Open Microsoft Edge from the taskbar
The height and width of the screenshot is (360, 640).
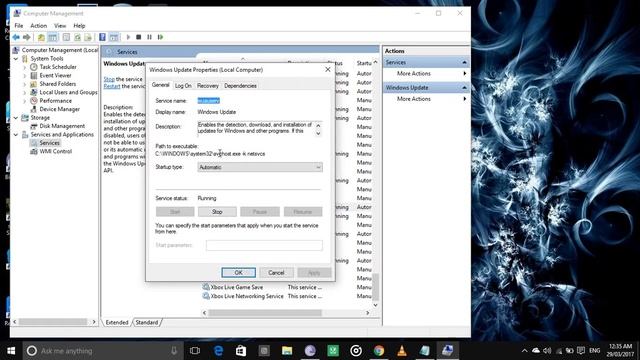coord(218,351)
